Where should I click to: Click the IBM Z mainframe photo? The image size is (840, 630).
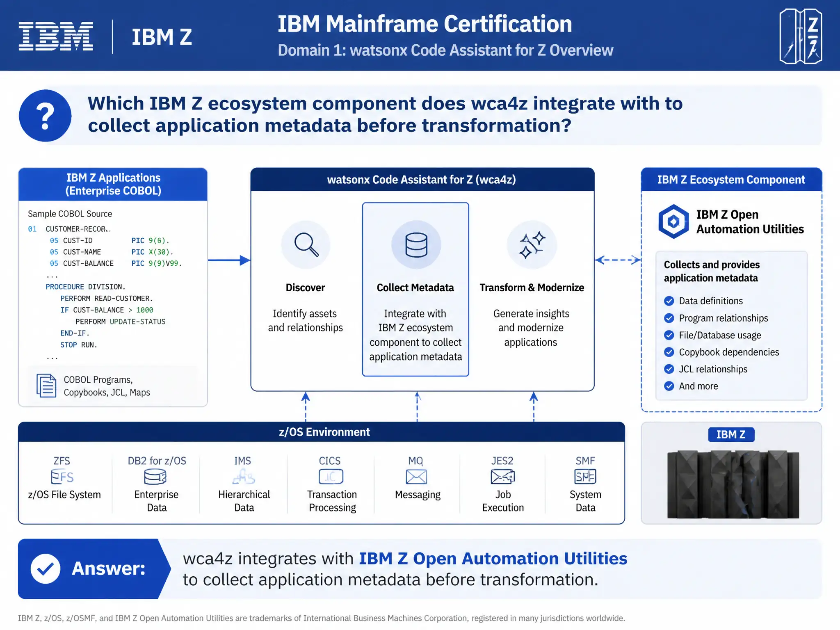pos(733,484)
